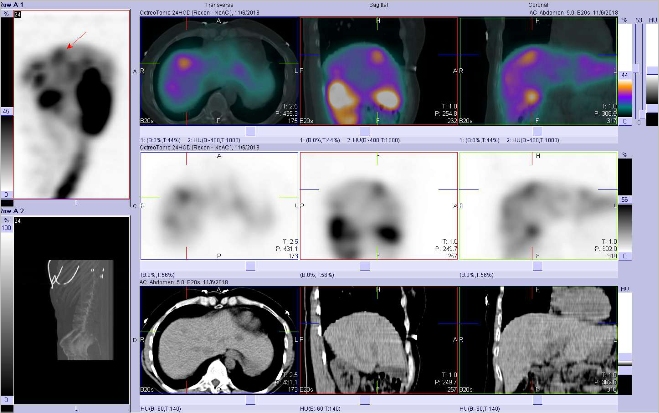Click slice scroll handle under fused coronal pane

tap(538, 132)
